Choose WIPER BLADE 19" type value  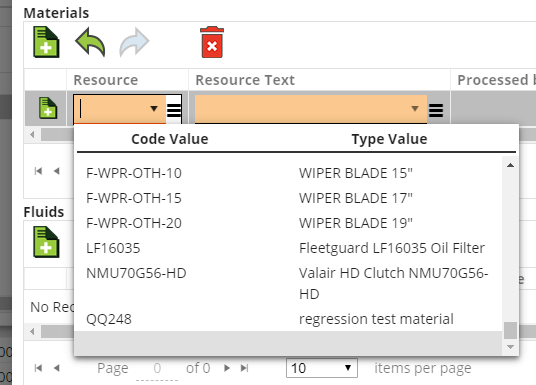pos(356,223)
